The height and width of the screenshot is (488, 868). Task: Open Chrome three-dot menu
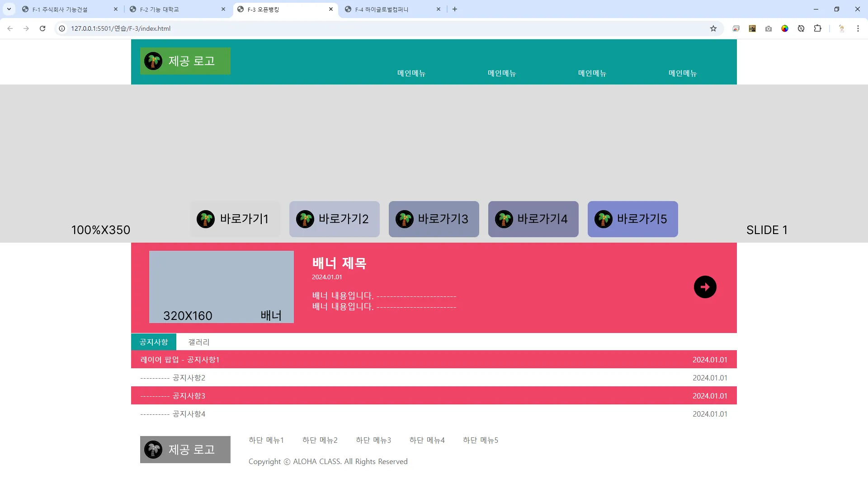[x=858, y=28]
